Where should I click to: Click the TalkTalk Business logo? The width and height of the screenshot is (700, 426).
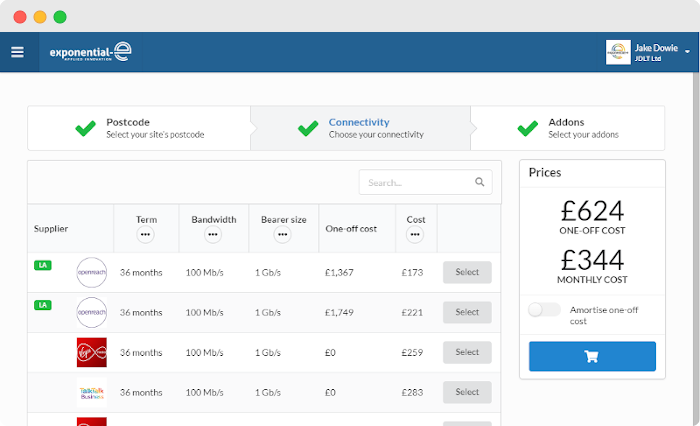coord(92,393)
